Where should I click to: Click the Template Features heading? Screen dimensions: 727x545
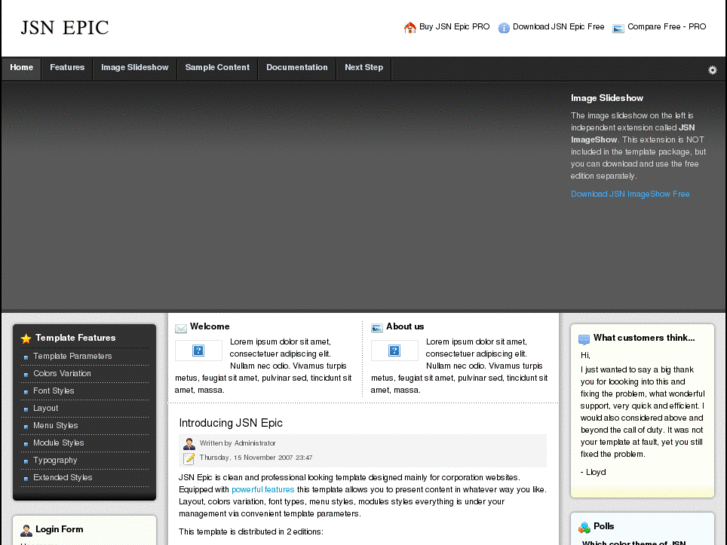tap(76, 338)
